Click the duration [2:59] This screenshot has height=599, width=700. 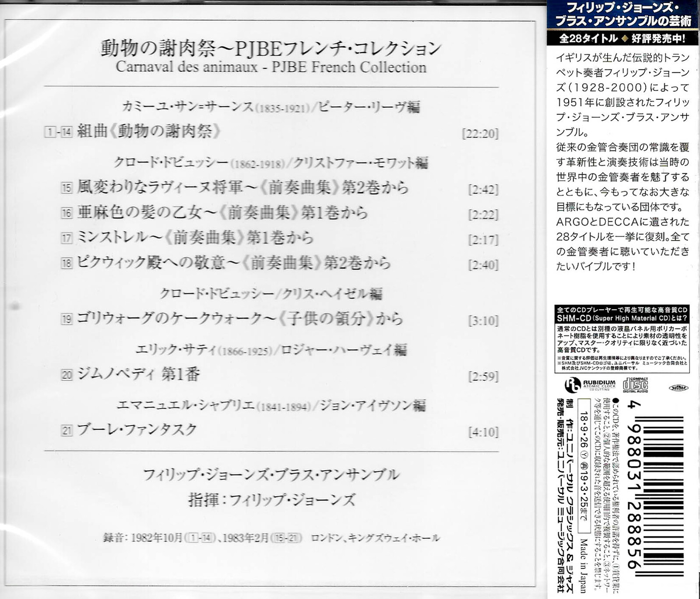click(483, 377)
